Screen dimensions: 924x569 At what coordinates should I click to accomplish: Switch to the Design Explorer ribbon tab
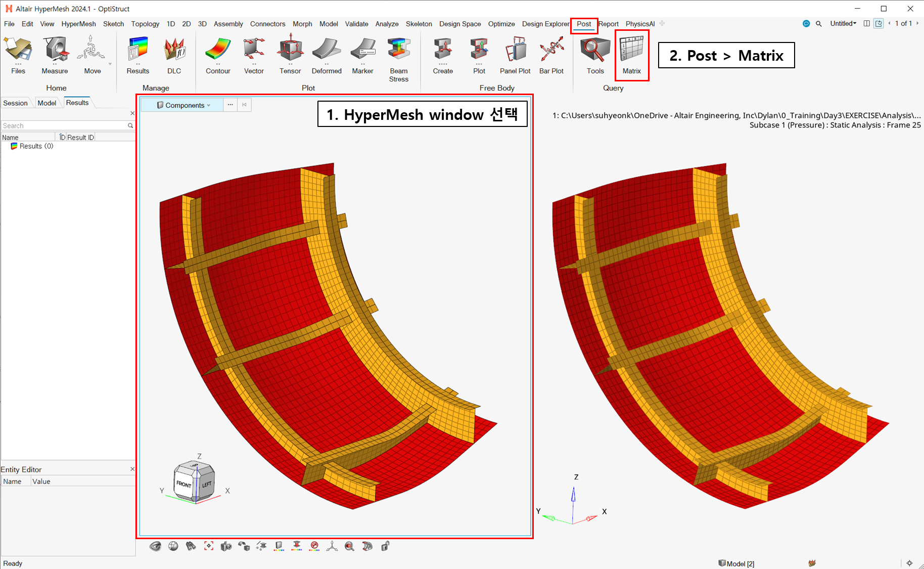click(x=545, y=24)
